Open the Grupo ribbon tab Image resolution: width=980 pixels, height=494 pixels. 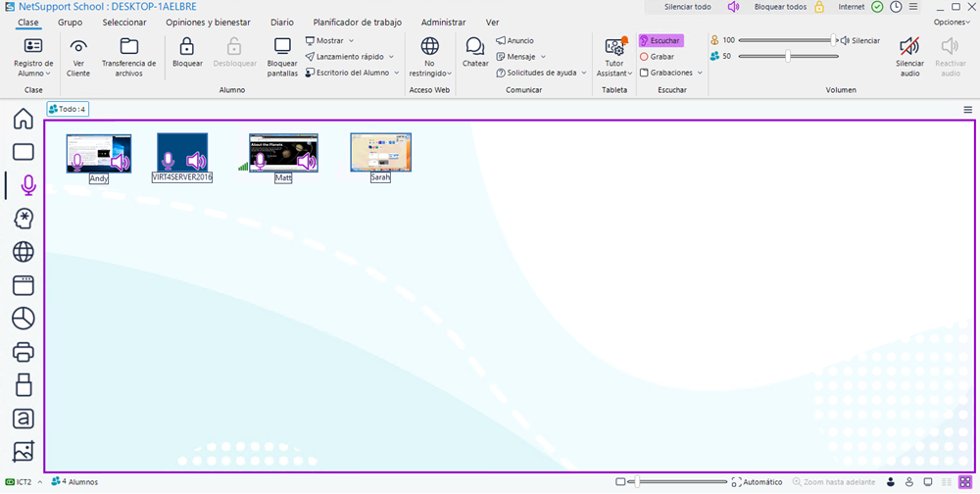[70, 23]
